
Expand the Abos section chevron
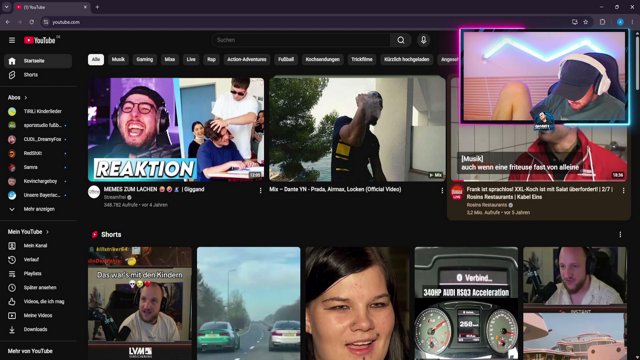(26, 98)
